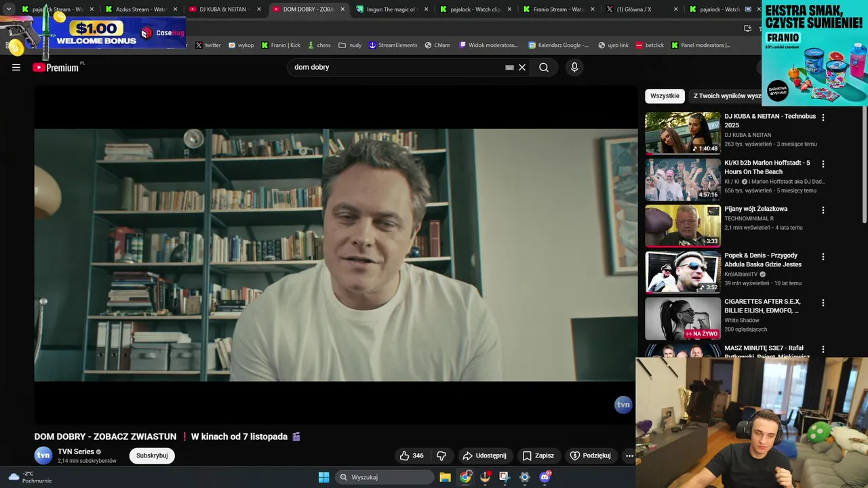This screenshot has height=488, width=868.
Task: Click Zapisz save button
Action: [538, 455]
